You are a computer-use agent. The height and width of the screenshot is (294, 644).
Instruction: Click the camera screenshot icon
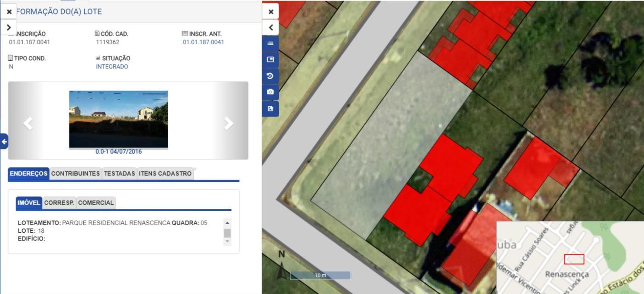click(x=271, y=92)
